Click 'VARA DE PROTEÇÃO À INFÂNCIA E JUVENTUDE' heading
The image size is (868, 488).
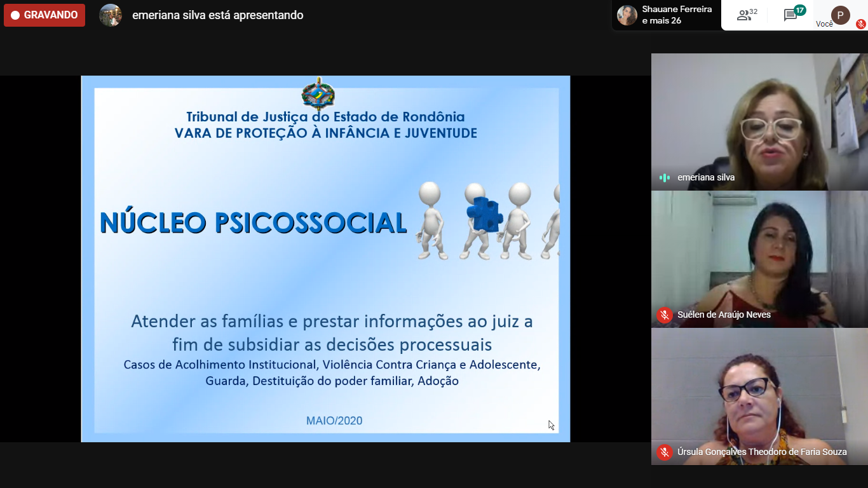click(325, 133)
